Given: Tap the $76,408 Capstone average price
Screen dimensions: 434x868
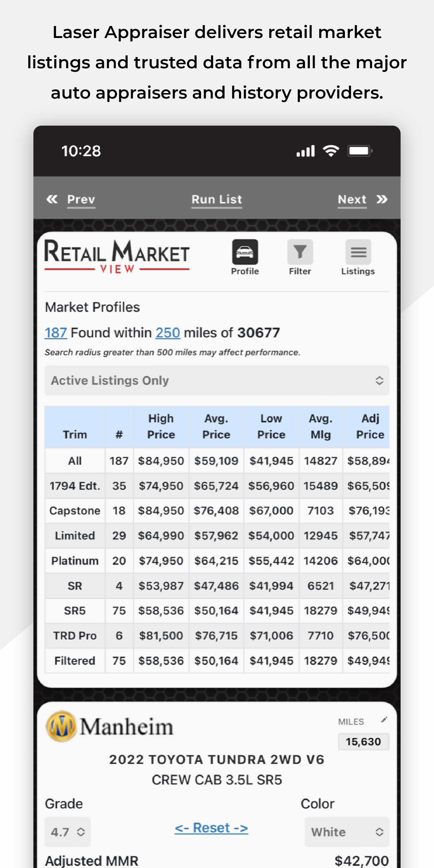Looking at the screenshot, I should (216, 511).
